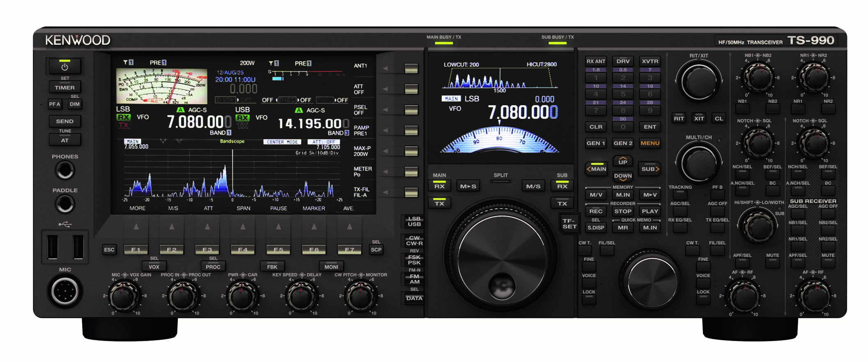
Task: Toggle the SUB RX button
Action: coord(562,186)
